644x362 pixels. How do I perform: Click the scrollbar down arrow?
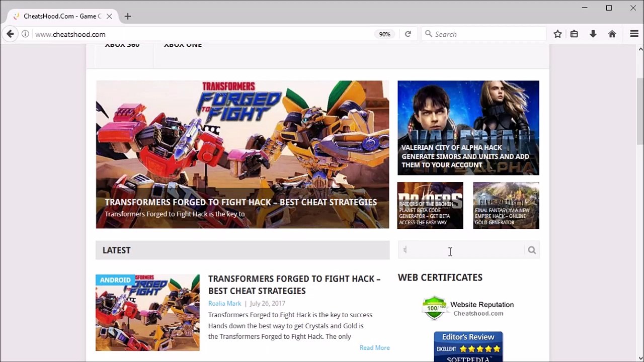[640, 358]
